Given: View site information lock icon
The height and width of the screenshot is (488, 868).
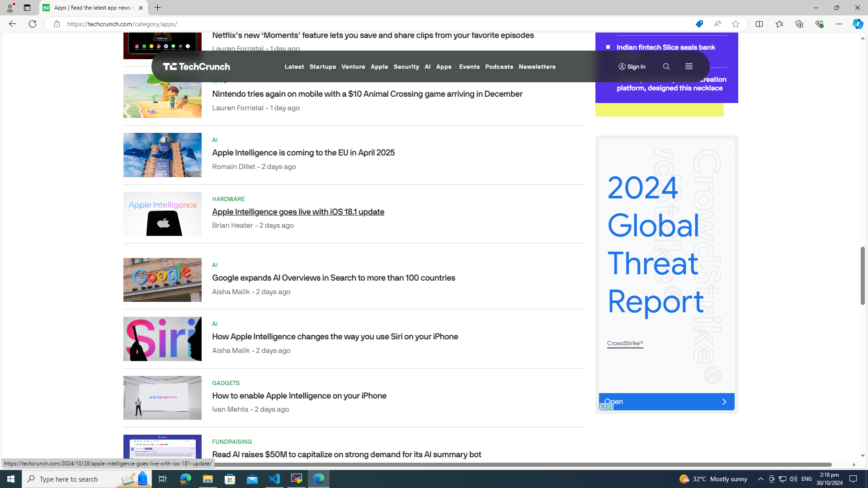Looking at the screenshot, I should coord(57,24).
